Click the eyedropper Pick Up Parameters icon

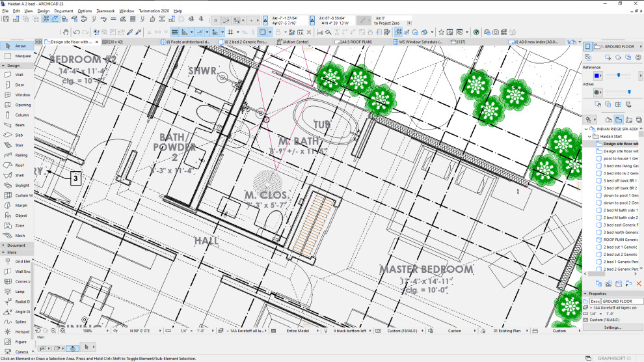coord(130,32)
